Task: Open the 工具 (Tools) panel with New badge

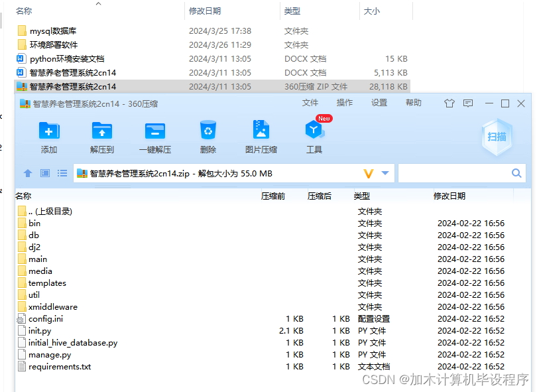Action: [x=314, y=135]
